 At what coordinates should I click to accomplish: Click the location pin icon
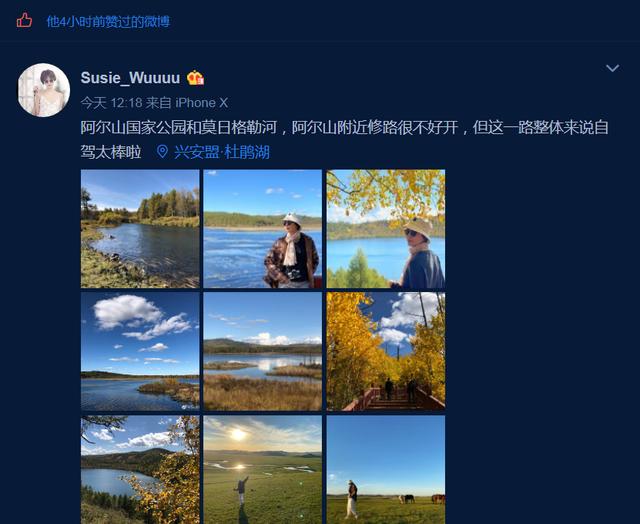[162, 152]
